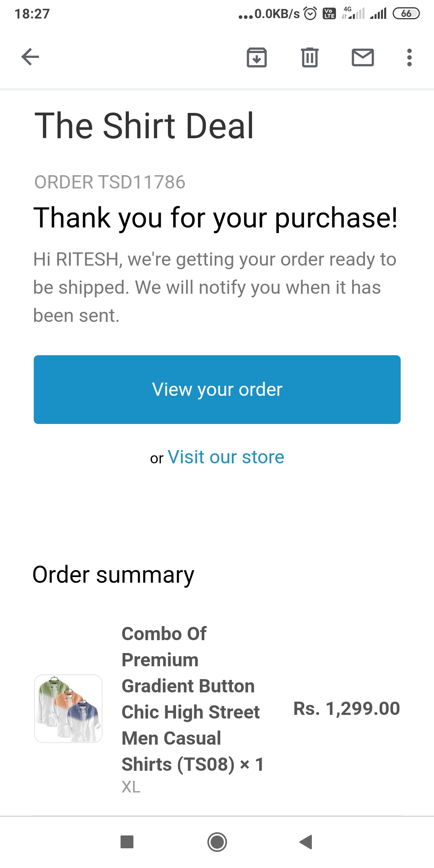Viewport: 434px width, 868px height.
Task: Tap the 18:27 clock in status bar
Action: pos(32,14)
